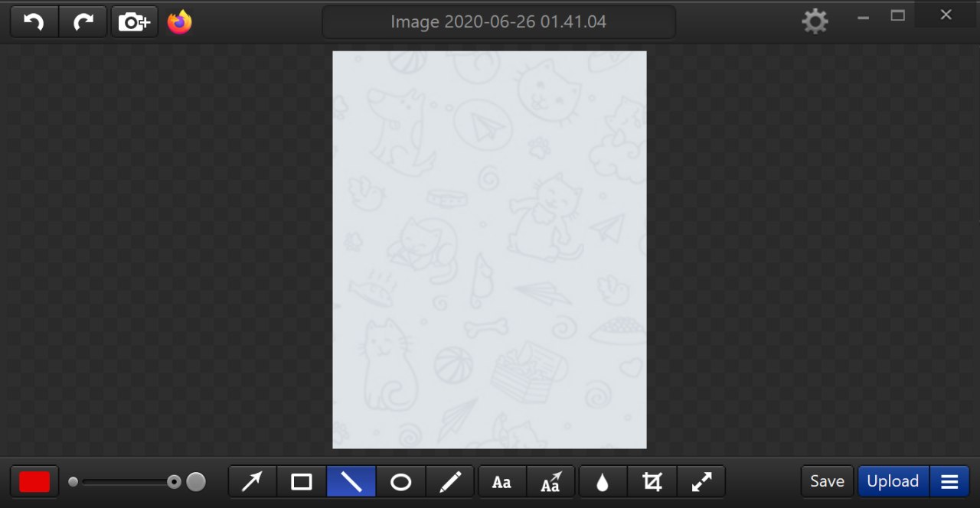Select the Crop tool
Viewport: 980px width, 508px height.
click(652, 482)
